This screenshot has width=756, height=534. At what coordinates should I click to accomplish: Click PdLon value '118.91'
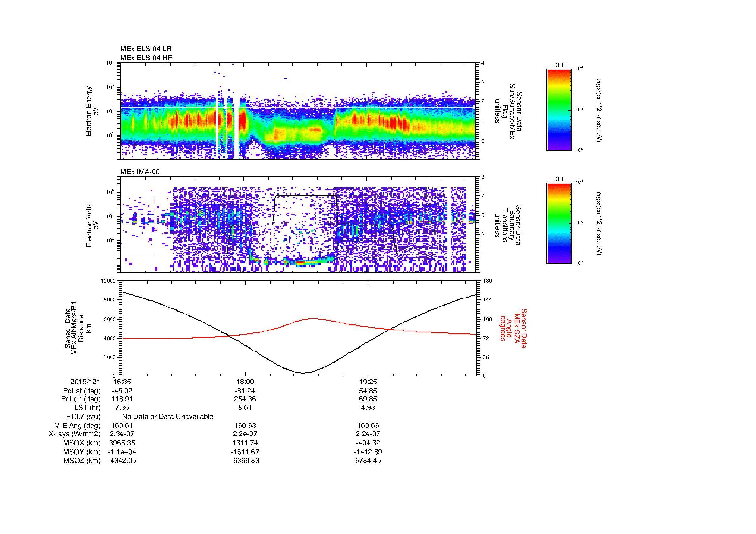tap(122, 399)
